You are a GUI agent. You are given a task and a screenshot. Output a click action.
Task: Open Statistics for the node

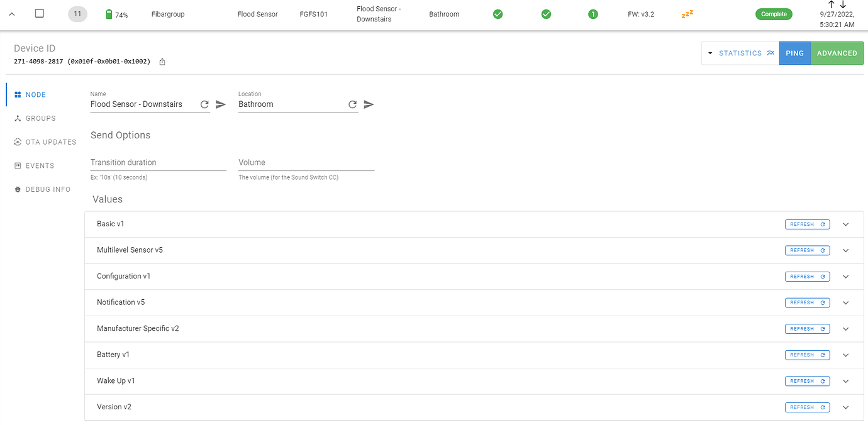(746, 53)
